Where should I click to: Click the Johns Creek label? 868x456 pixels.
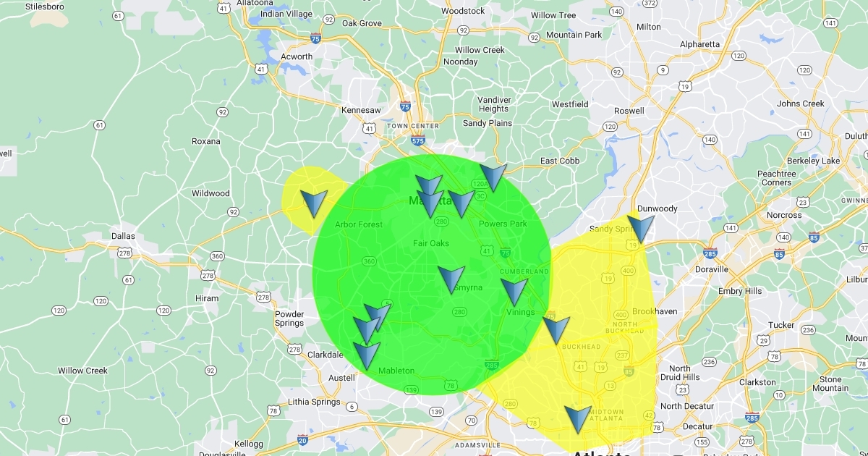point(801,104)
